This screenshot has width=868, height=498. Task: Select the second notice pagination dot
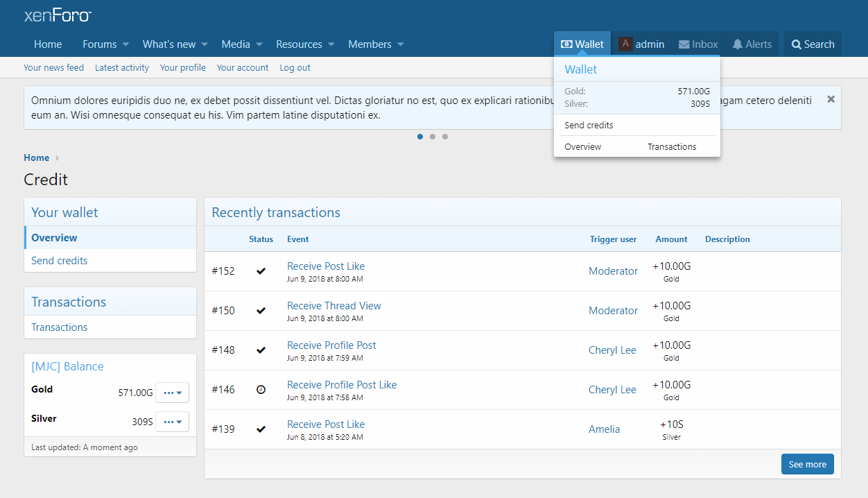(x=433, y=137)
